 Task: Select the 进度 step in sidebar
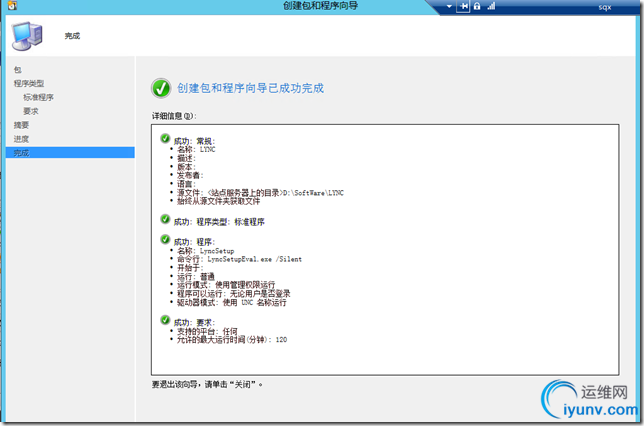point(21,139)
